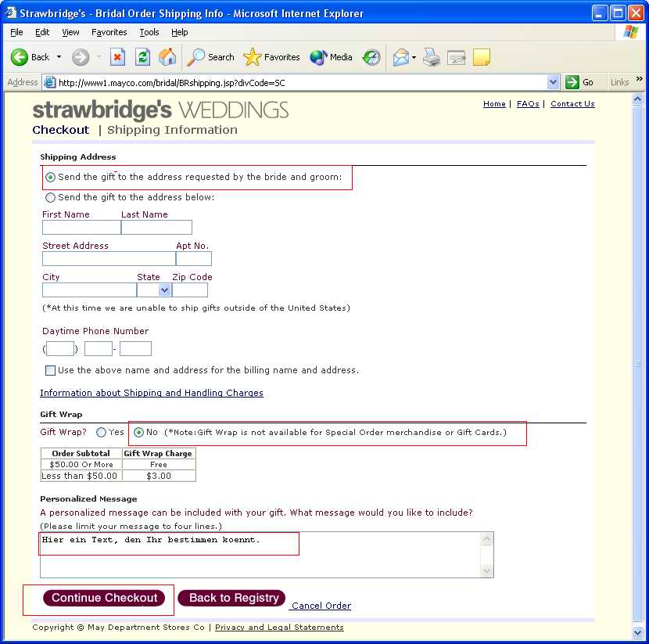Click the Print icon
Viewport: 649px width, 644px height.
click(x=432, y=57)
